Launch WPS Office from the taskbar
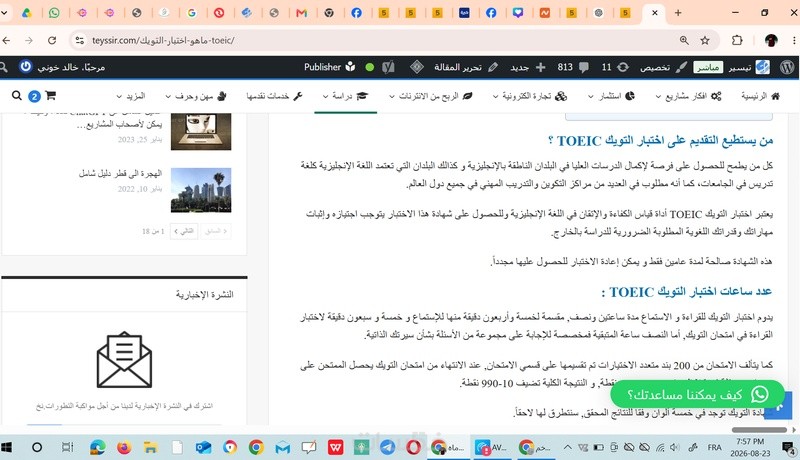 (x=335, y=447)
